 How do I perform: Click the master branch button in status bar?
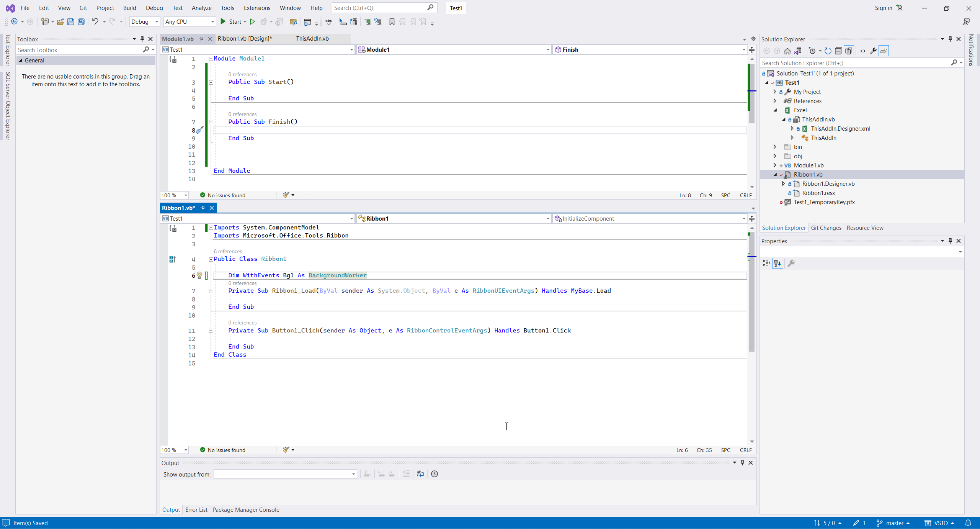894,523
